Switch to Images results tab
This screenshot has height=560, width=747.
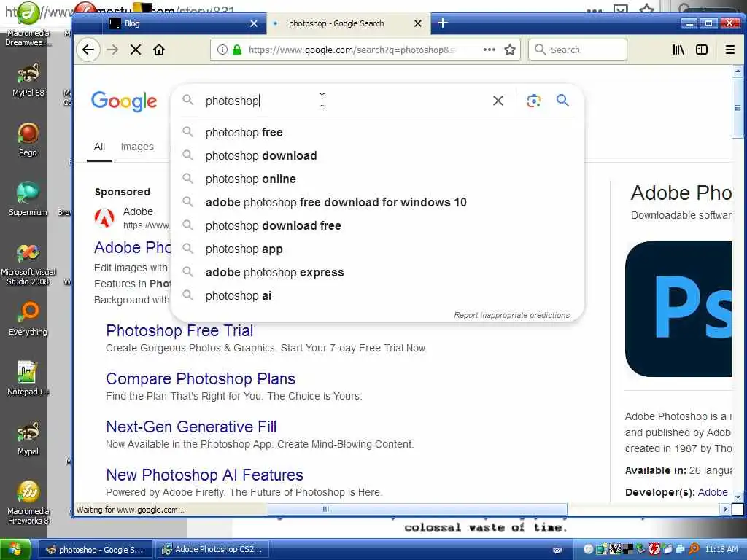click(137, 147)
